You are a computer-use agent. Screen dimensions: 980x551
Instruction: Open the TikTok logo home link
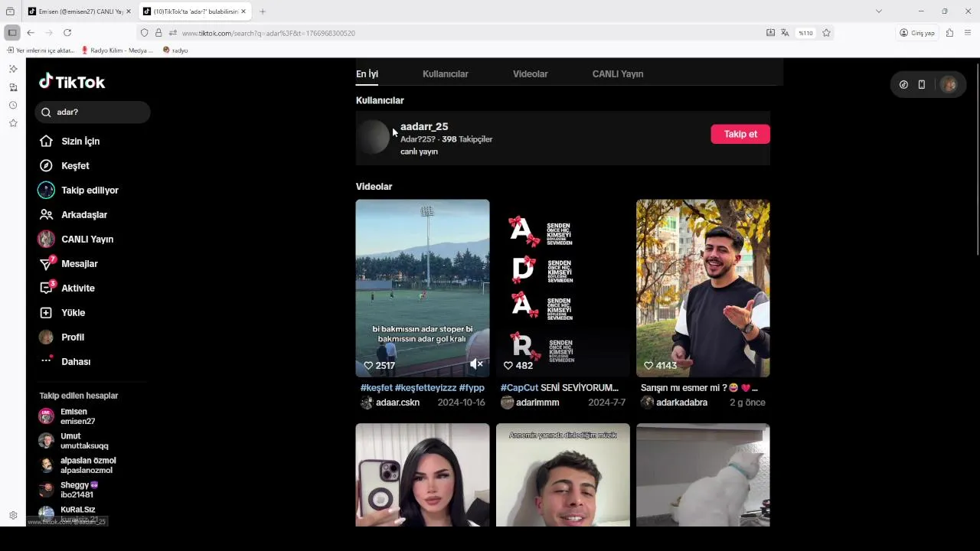72,82
